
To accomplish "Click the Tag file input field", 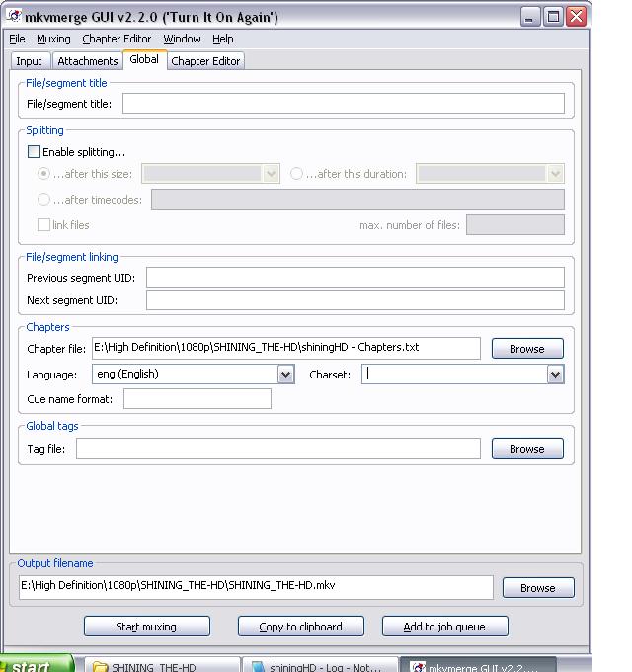I will point(278,448).
